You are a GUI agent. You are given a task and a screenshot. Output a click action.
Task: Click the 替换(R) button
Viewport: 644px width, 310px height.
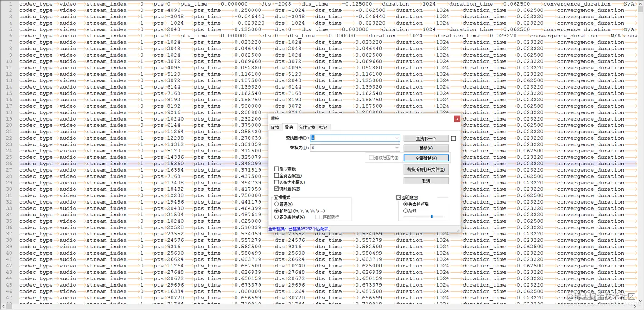click(426, 148)
